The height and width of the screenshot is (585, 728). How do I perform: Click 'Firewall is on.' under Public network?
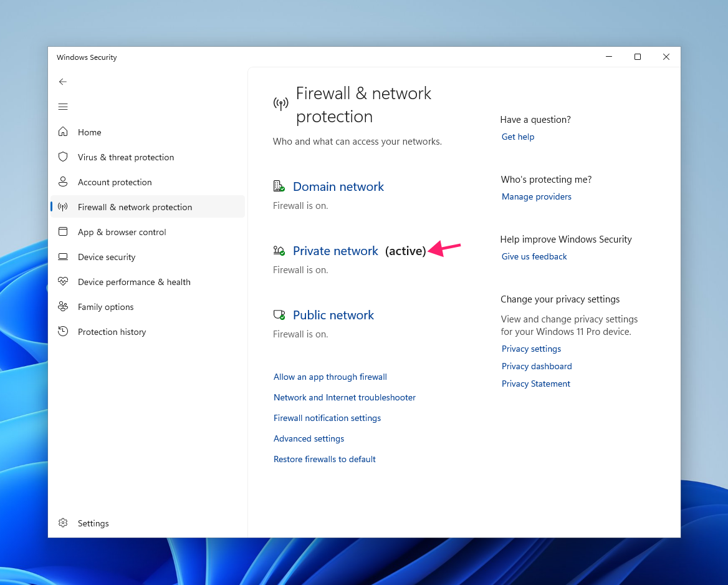pyautogui.click(x=300, y=334)
